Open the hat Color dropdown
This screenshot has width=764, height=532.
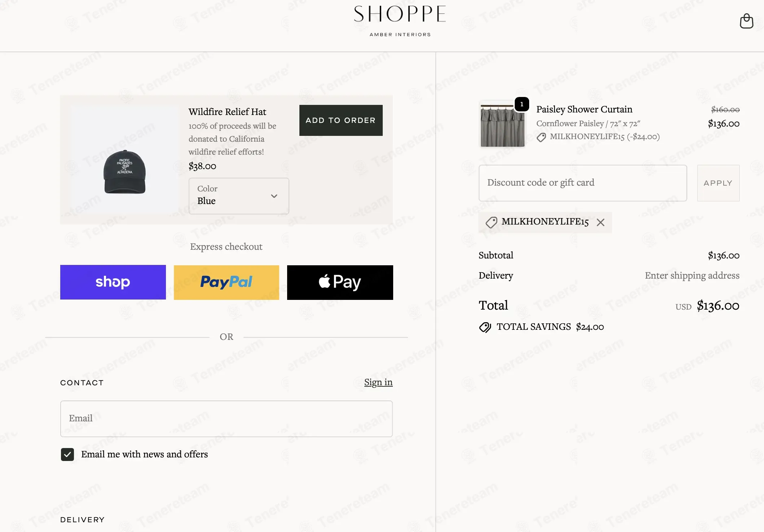pyautogui.click(x=238, y=196)
